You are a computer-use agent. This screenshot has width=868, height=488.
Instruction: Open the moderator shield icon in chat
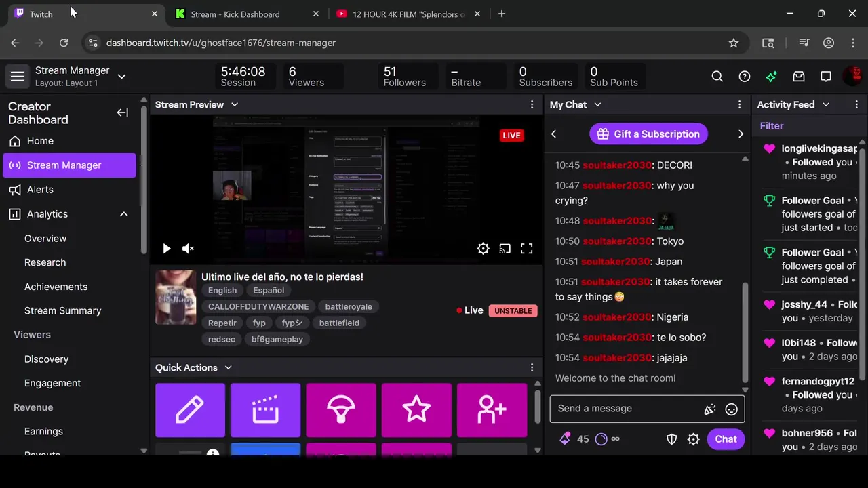coord(671,439)
